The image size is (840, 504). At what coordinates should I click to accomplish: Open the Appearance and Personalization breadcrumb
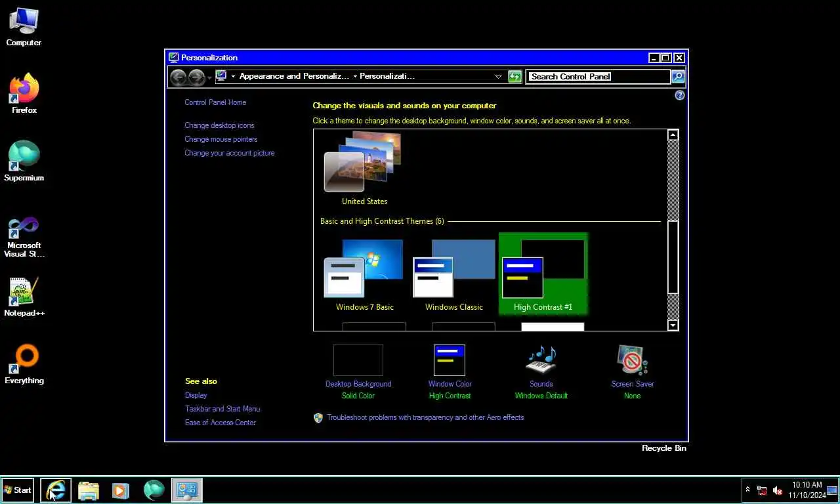tap(294, 76)
